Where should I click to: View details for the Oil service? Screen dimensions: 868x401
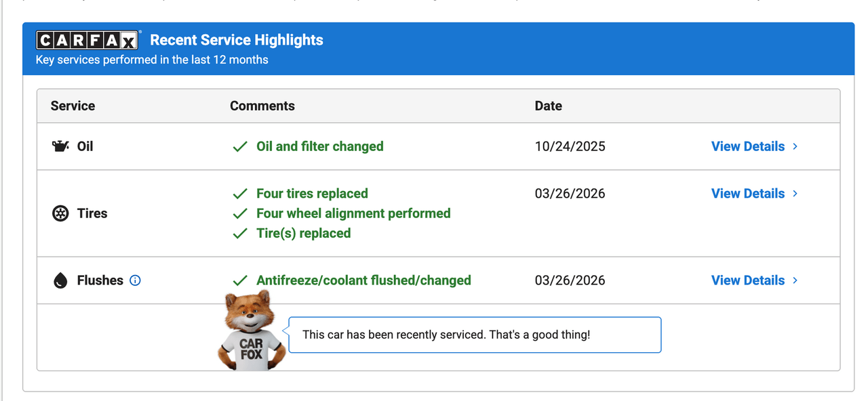pyautogui.click(x=747, y=146)
